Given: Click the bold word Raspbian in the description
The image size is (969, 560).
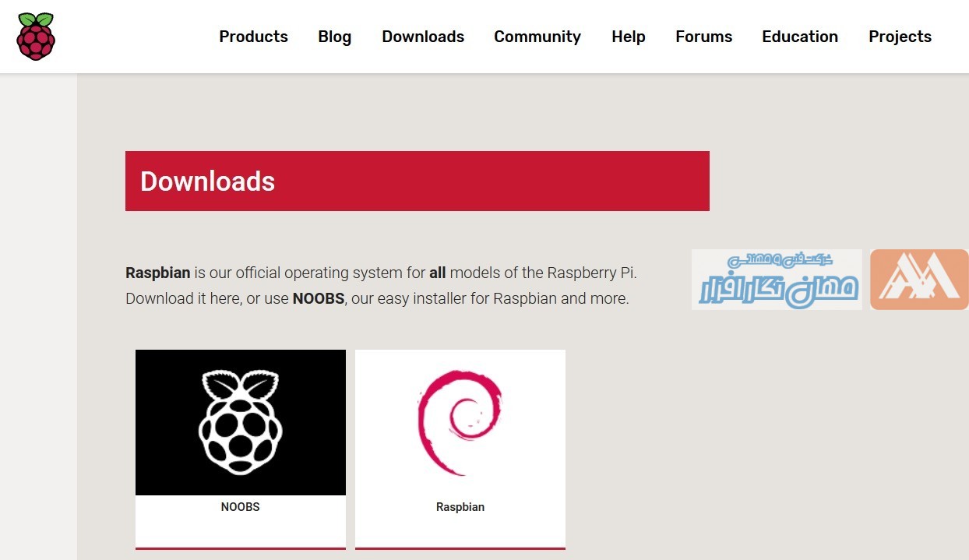Looking at the screenshot, I should point(158,273).
